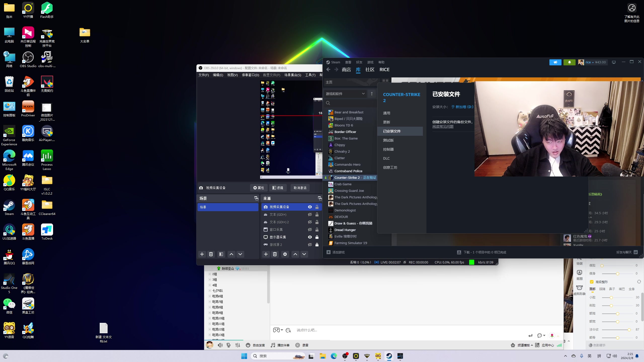Screen dimensions: 644x362
Task: Toggle lock on 显示器采集 source
Action: click(317, 237)
